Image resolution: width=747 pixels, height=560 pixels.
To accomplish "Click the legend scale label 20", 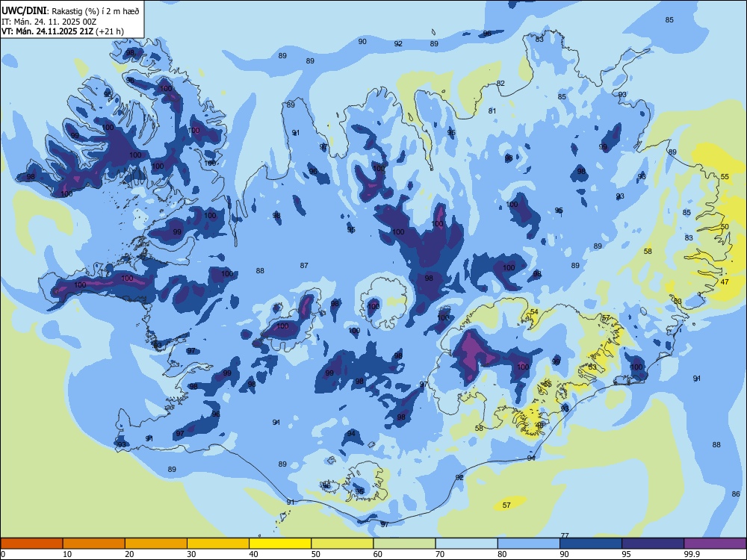I will pyautogui.click(x=129, y=554).
